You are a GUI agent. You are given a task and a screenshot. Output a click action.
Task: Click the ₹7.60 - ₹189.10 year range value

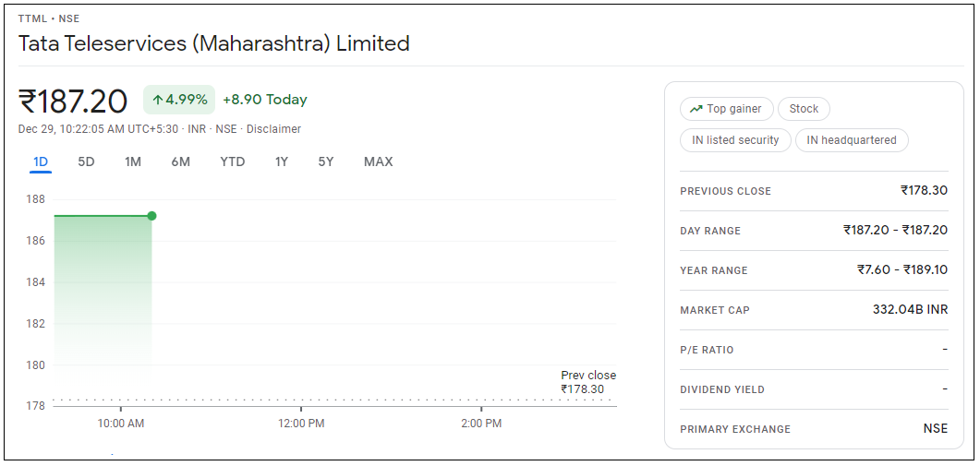[x=902, y=269]
